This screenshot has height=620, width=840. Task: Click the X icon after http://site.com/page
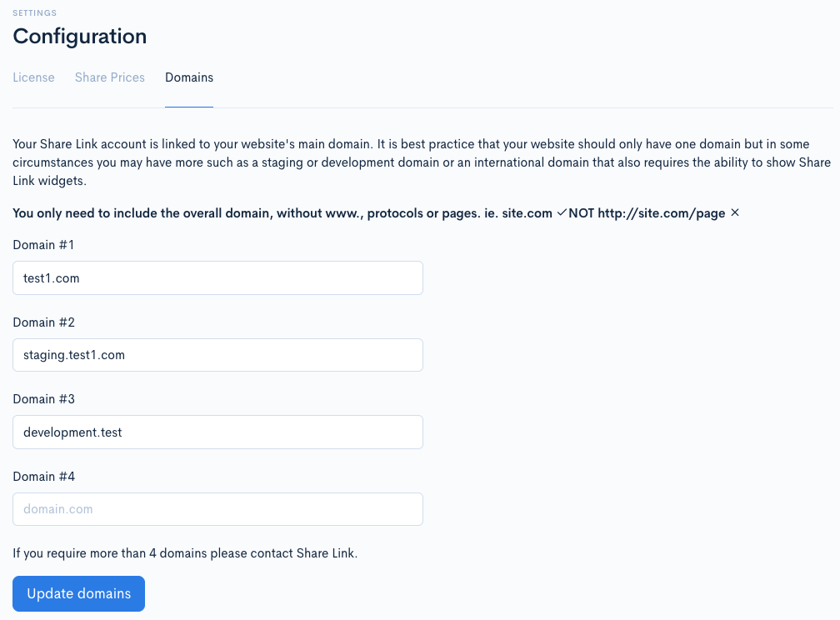click(734, 212)
